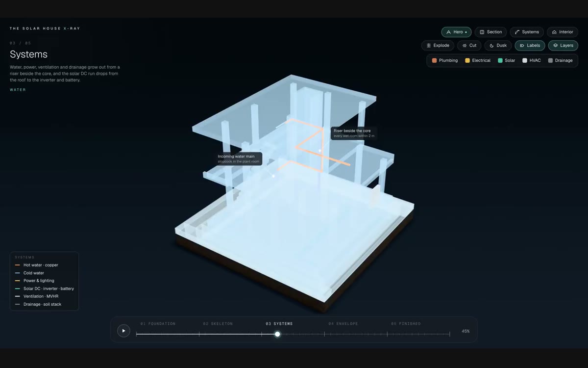
Task: Switch to the Section view
Action: coord(490,32)
